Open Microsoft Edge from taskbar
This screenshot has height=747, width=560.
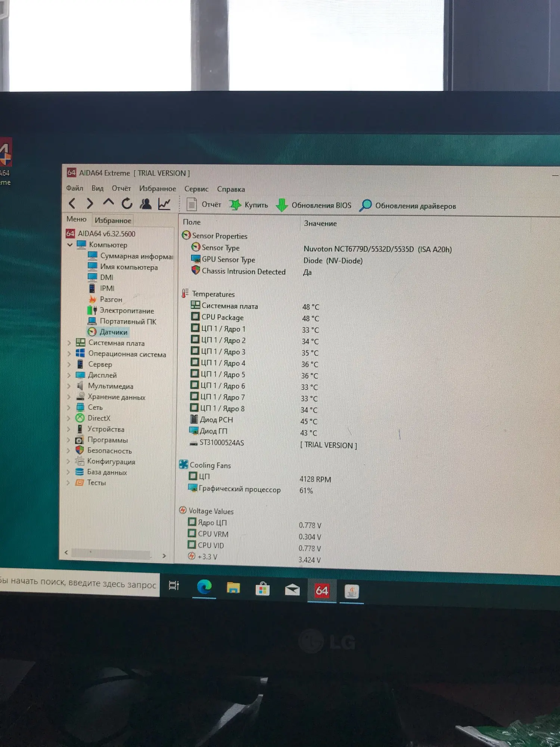[204, 587]
